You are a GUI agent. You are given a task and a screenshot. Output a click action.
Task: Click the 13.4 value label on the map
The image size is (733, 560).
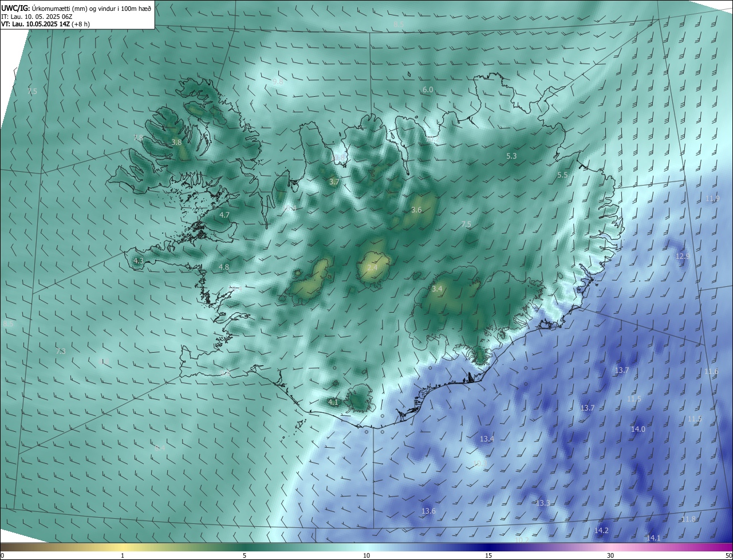coord(487,439)
